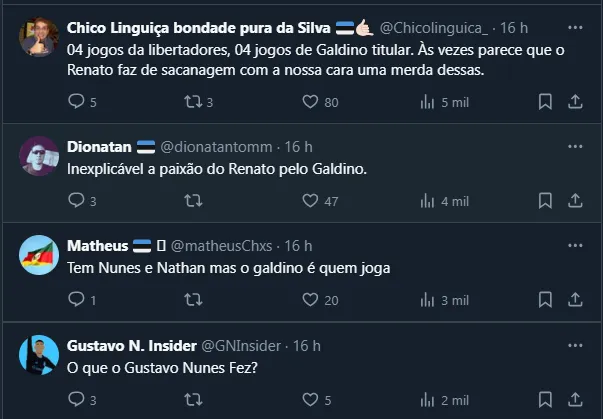Image resolution: width=603 pixels, height=419 pixels.
Task: Share Gustavo N. Insider's tweet
Action: tap(576, 399)
